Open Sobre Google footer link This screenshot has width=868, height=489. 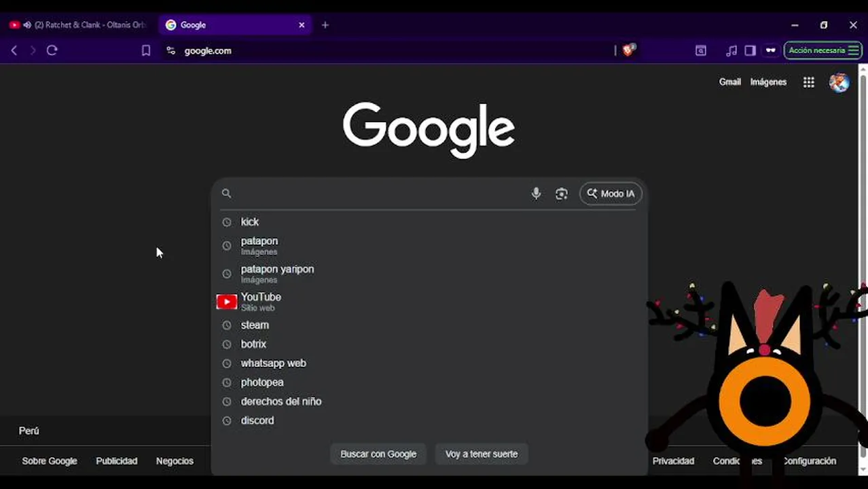click(x=50, y=461)
